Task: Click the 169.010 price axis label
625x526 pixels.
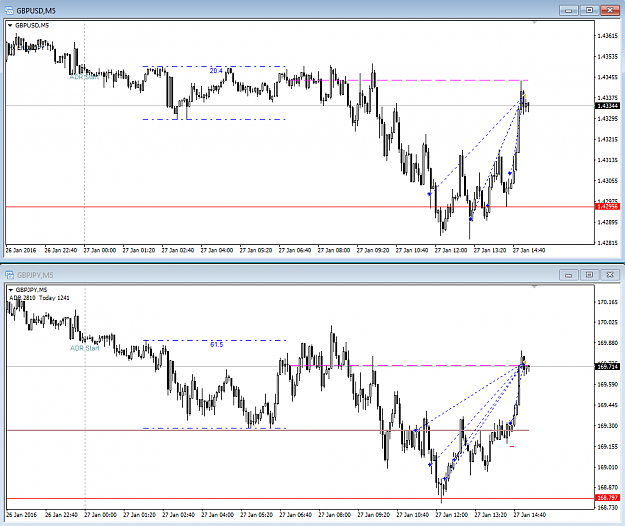Action: 607,467
